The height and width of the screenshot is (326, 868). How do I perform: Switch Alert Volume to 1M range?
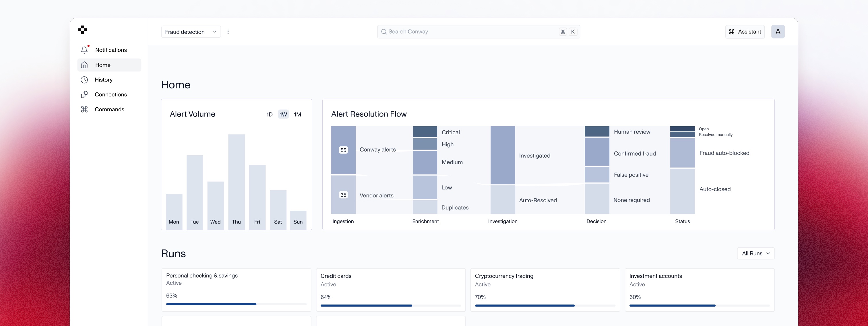297,115
